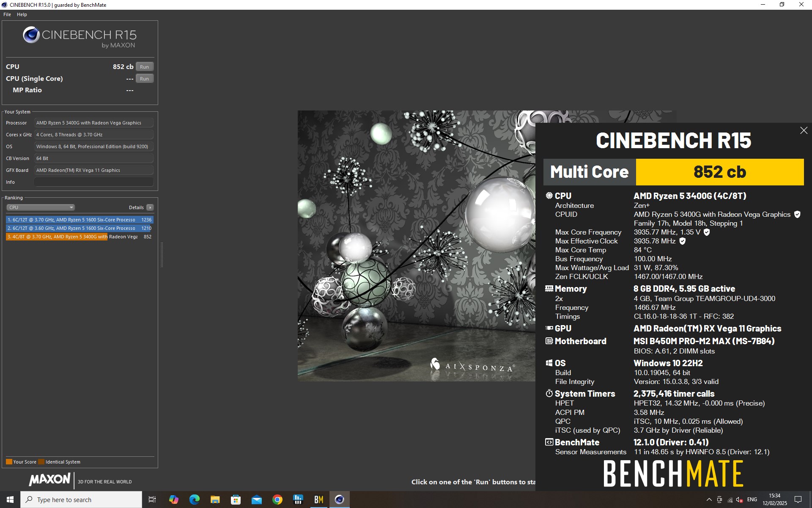Click the Memory section icon
The height and width of the screenshot is (508, 812).
tap(549, 289)
